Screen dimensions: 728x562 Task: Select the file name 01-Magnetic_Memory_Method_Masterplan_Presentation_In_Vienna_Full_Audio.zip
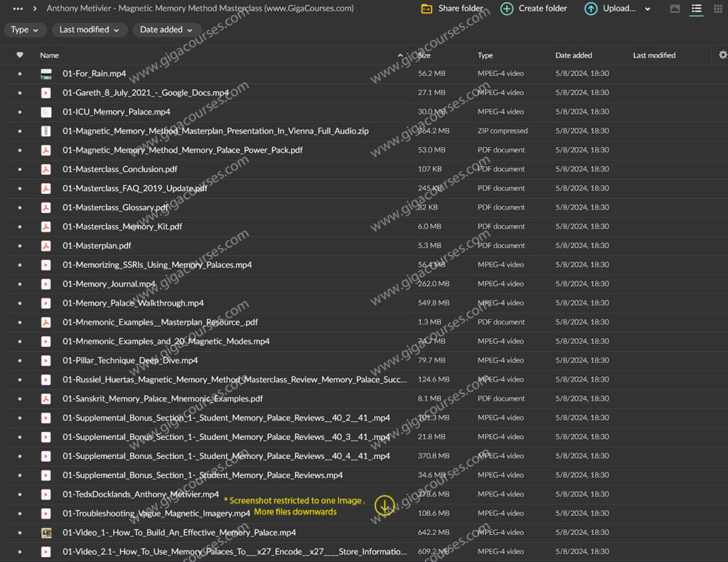click(216, 131)
